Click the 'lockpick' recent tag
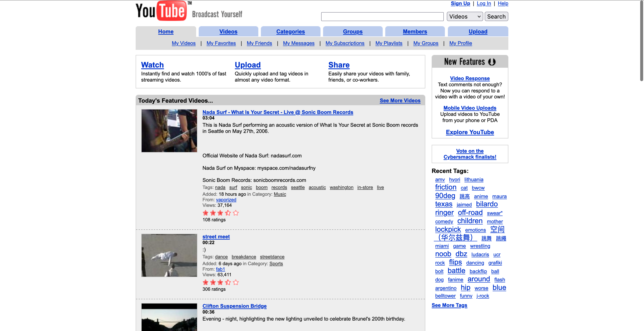Screen dimensions: 644x331 pos(448,229)
